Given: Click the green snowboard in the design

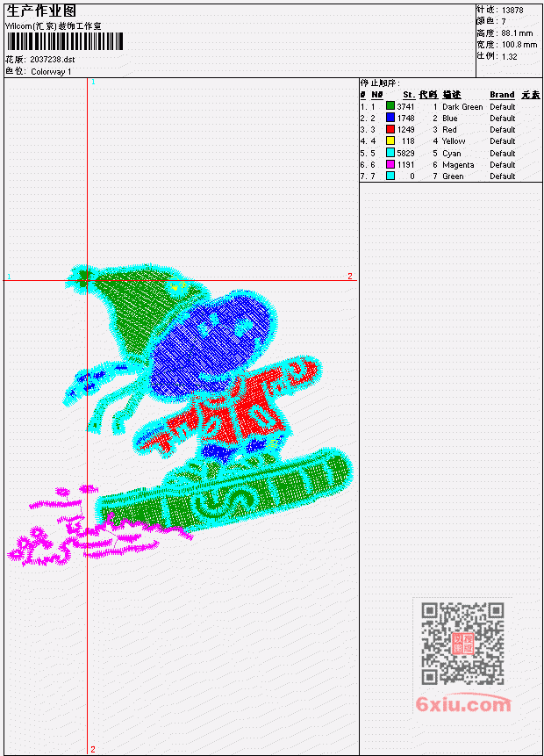Looking at the screenshot, I should click(223, 492).
